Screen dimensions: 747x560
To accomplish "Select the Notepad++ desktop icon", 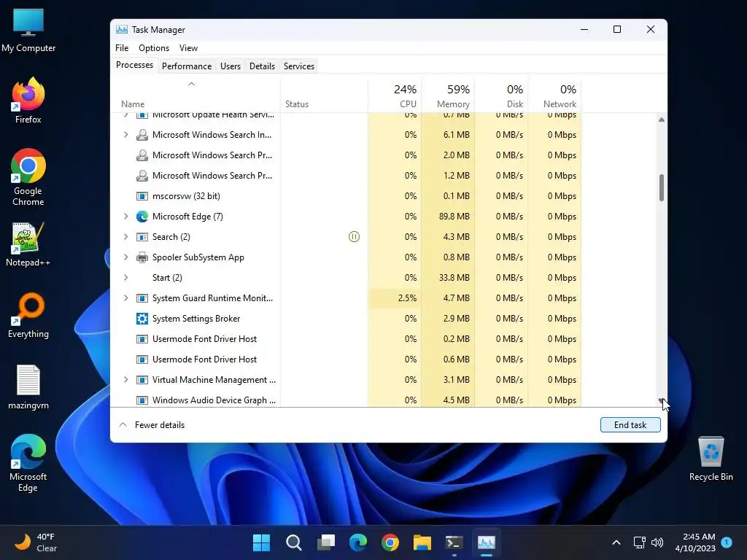I will coord(28,244).
